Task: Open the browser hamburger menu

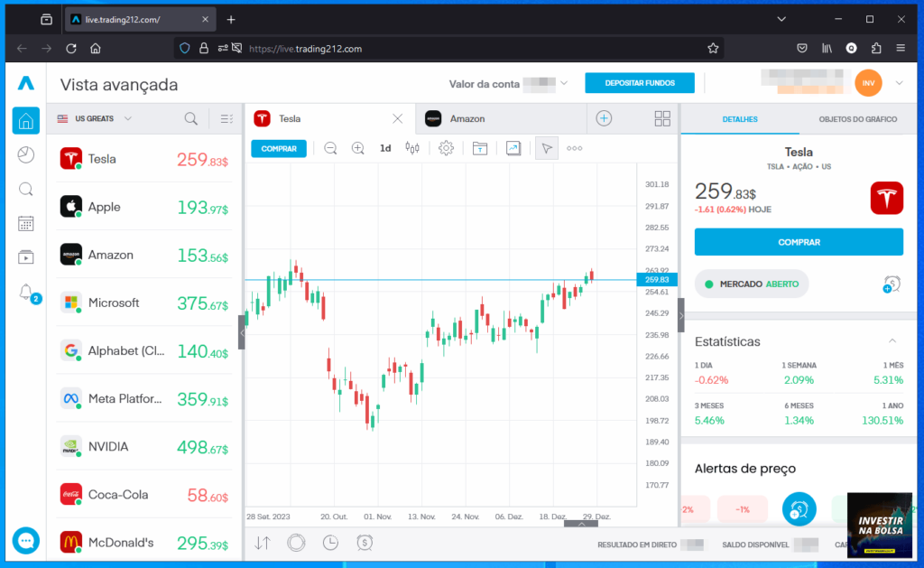Action: pyautogui.click(x=901, y=49)
